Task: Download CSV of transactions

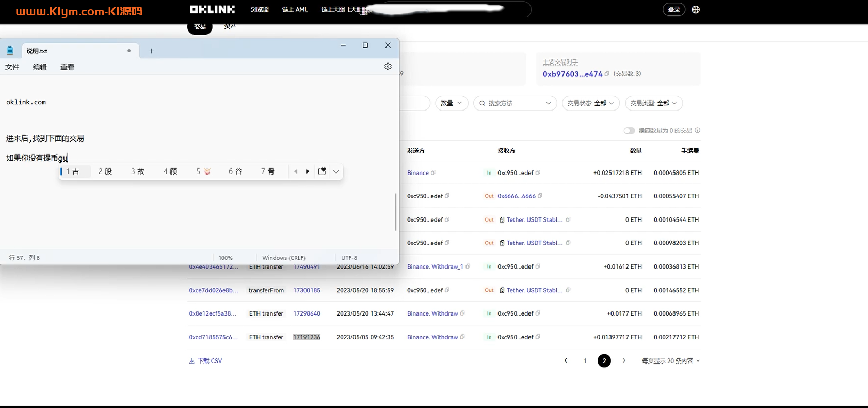Action: (205, 361)
